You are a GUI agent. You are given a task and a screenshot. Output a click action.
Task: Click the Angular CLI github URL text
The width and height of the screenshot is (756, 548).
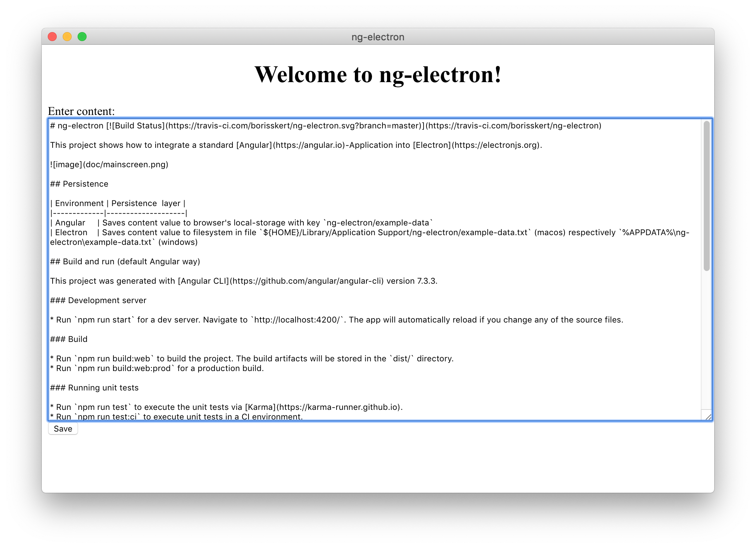point(307,281)
